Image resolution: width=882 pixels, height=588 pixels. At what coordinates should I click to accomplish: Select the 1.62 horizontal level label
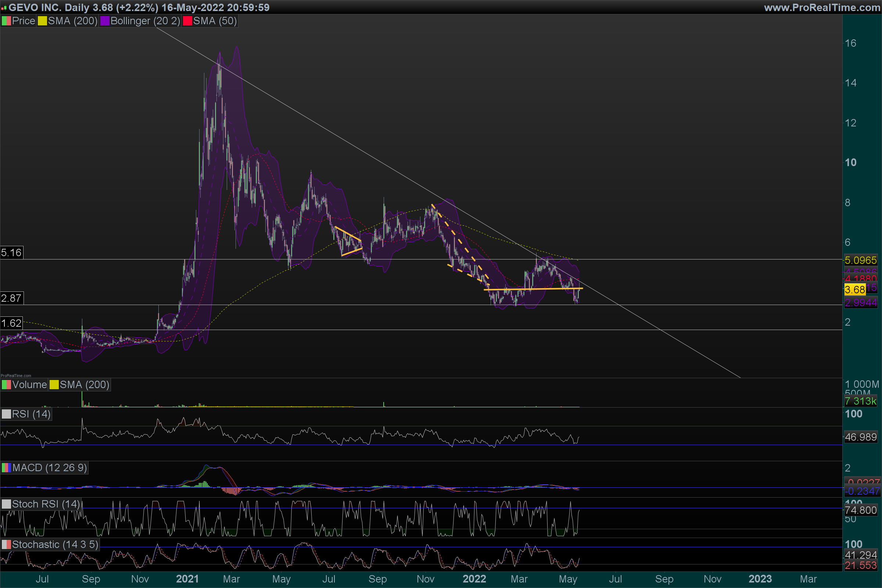[11, 323]
